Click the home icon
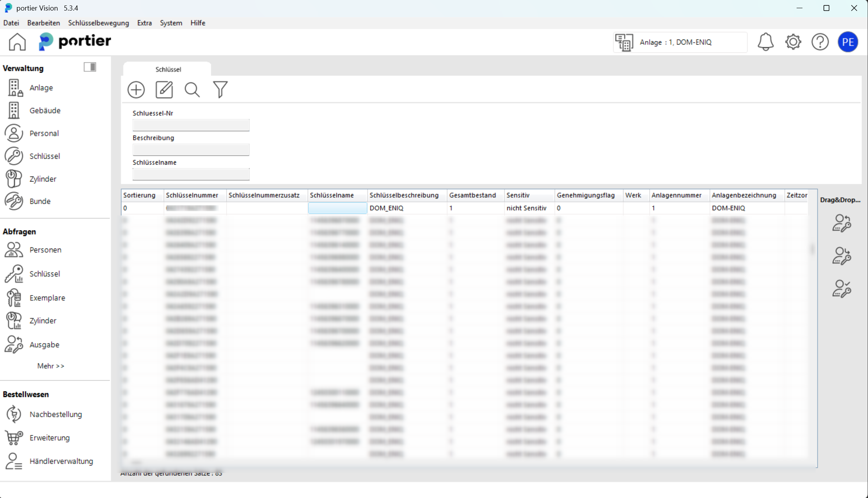 click(x=17, y=42)
